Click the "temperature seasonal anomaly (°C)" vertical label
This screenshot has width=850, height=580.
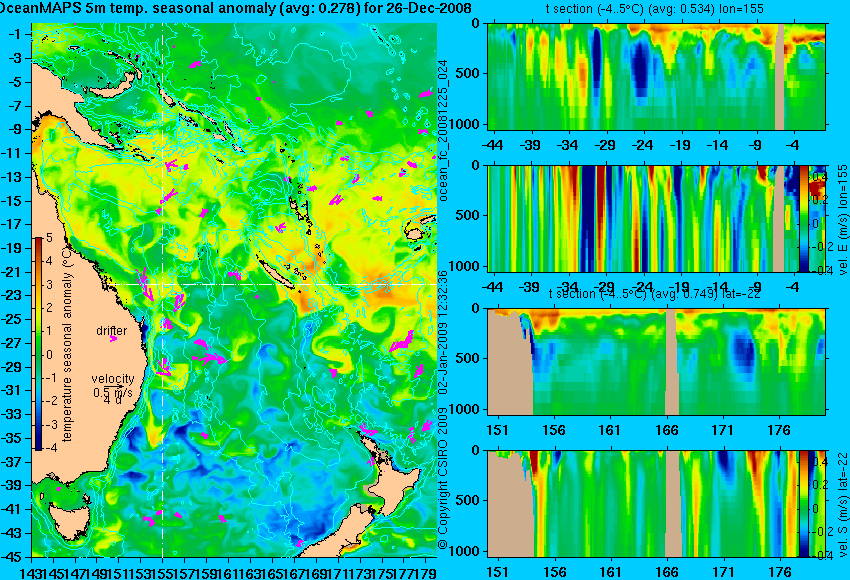[x=67, y=344]
